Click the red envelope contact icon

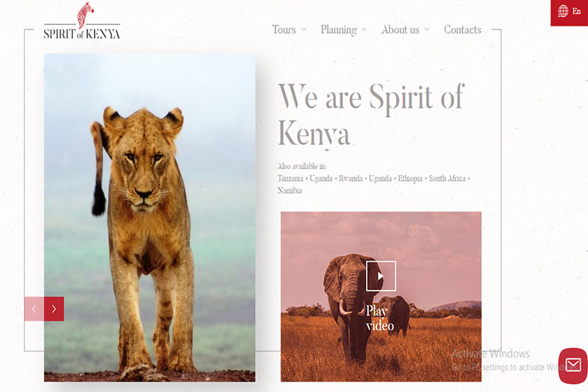click(573, 366)
